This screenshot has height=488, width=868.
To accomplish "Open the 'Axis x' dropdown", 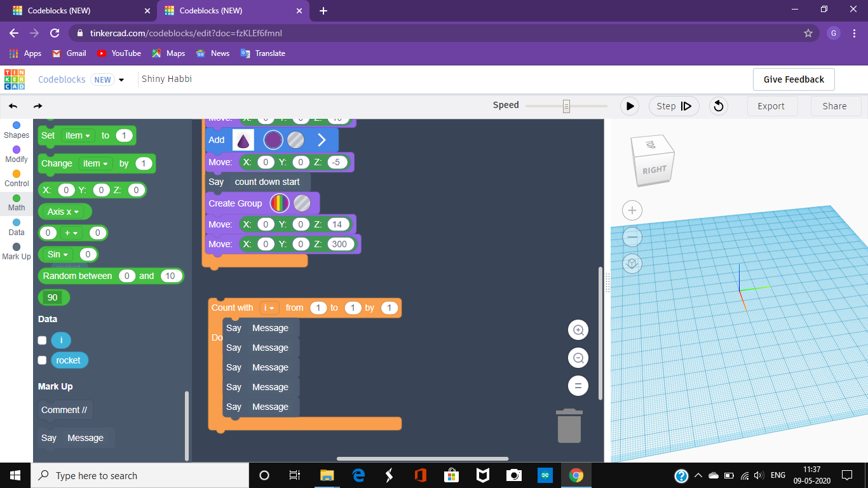I will [x=64, y=211].
